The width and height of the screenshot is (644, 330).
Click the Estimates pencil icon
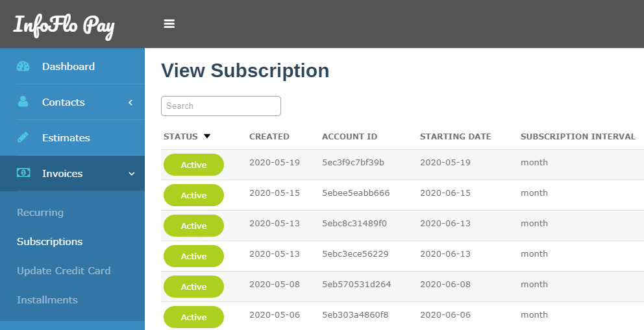(23, 137)
